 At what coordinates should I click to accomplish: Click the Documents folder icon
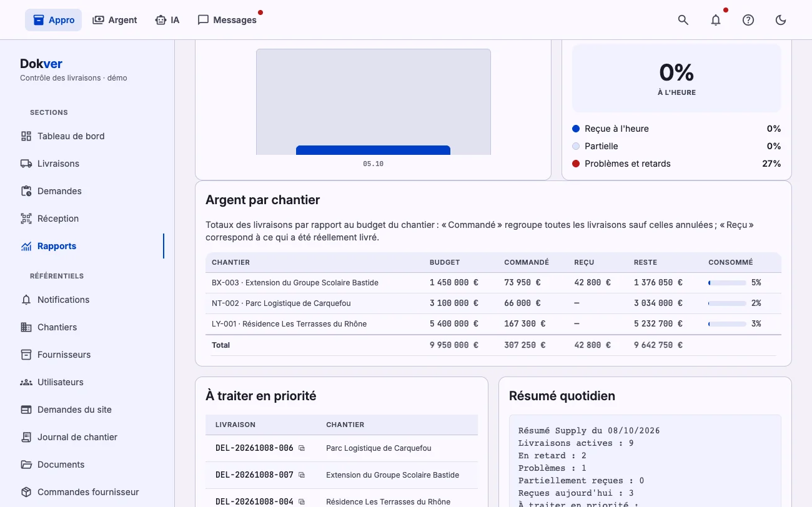pos(26,465)
